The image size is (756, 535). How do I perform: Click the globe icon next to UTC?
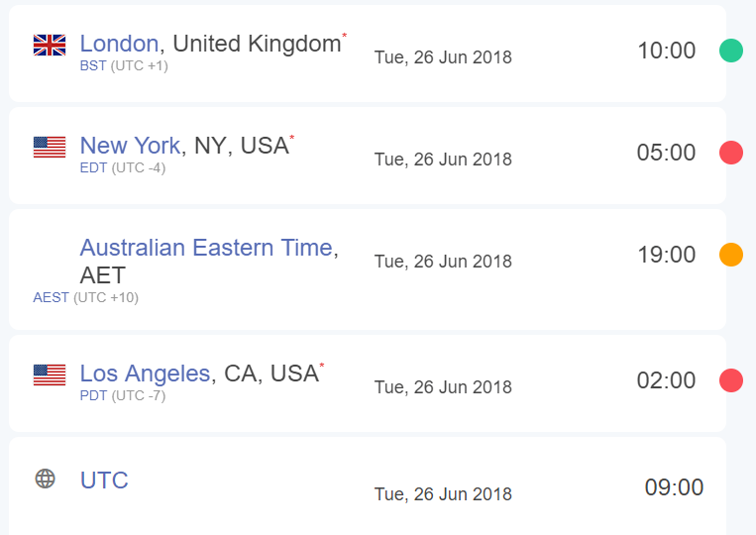tap(46, 479)
